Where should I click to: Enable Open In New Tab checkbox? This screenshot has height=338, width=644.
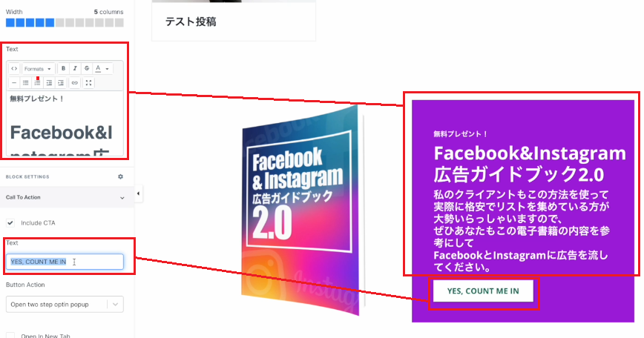coord(10,336)
